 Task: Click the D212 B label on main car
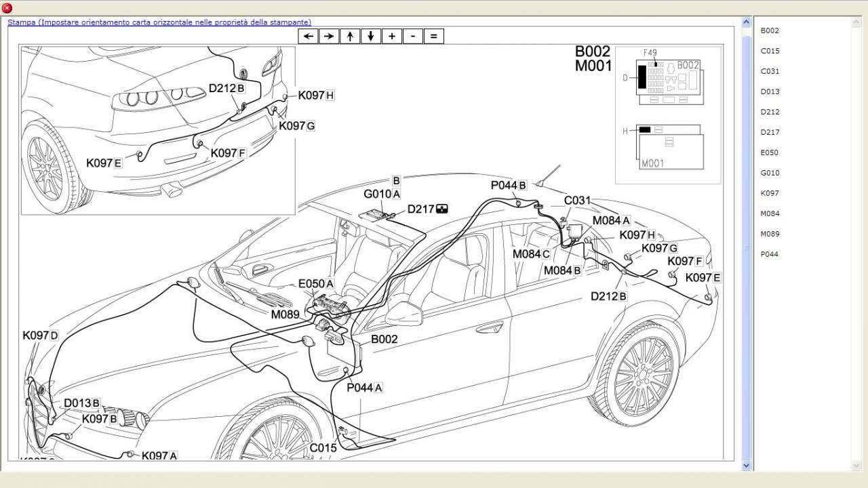[609, 296]
